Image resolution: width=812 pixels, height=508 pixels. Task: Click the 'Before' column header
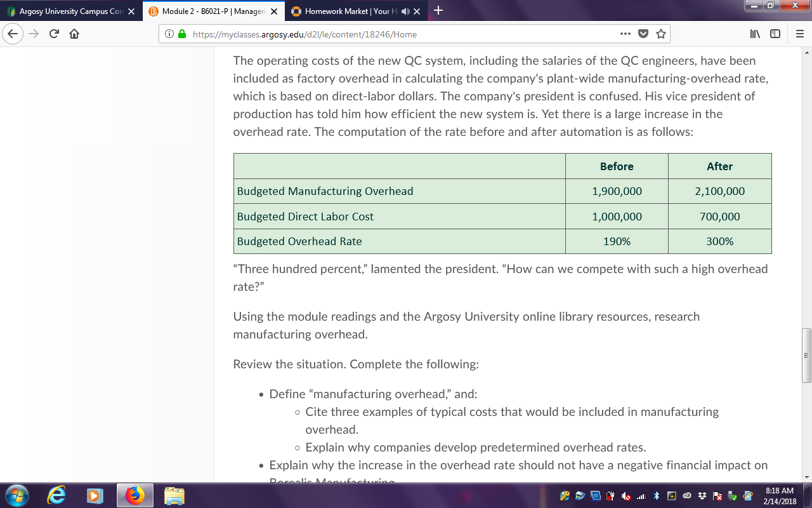(617, 166)
